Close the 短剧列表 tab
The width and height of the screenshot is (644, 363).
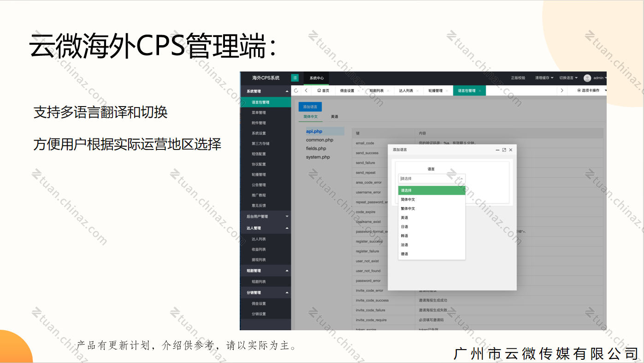(x=388, y=91)
